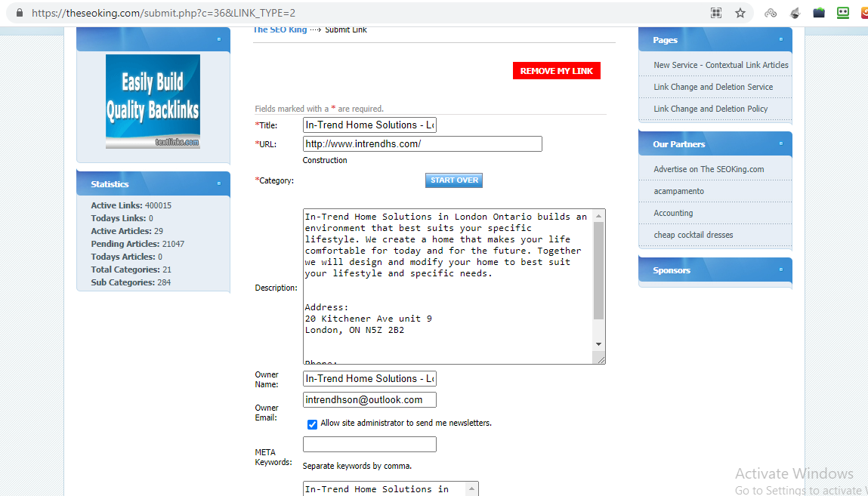Open the Accounting partner link
The height and width of the screenshot is (496, 868).
[673, 213]
